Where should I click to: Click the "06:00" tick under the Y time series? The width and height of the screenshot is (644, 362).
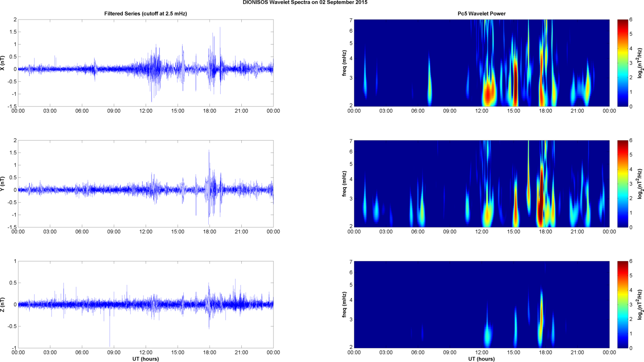point(82,232)
